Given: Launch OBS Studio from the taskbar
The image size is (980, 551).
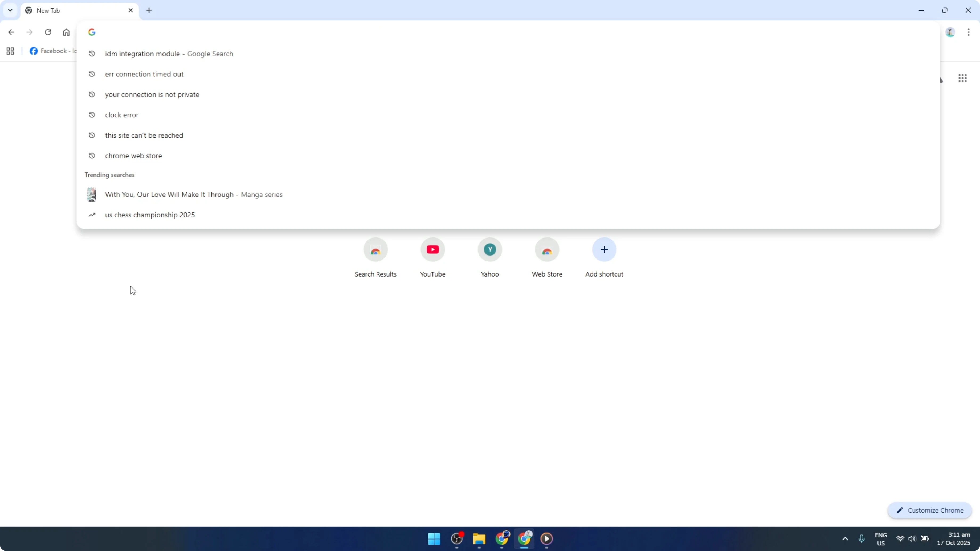Looking at the screenshot, I should point(456,539).
